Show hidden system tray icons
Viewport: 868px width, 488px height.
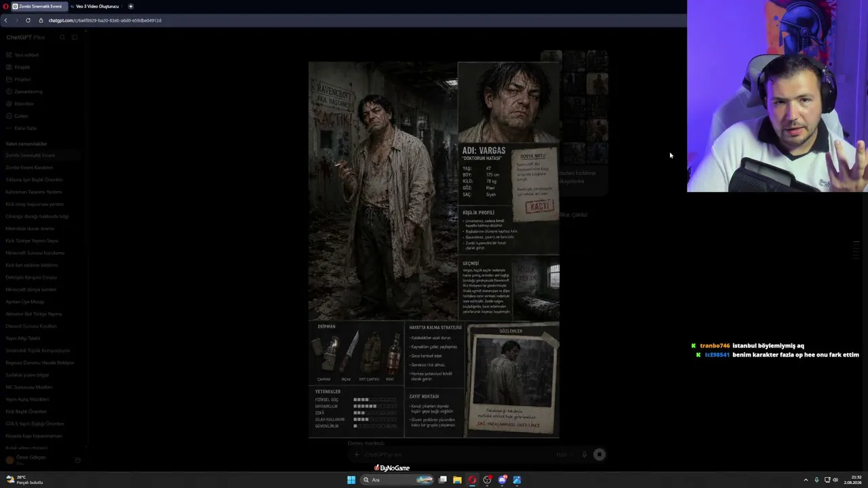point(806,480)
